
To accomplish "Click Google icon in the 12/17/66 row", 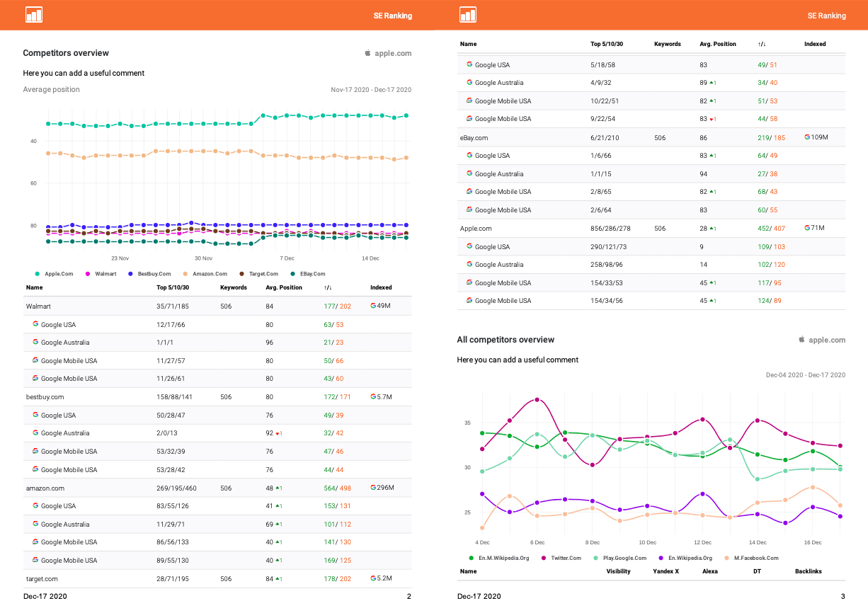I will click(35, 324).
